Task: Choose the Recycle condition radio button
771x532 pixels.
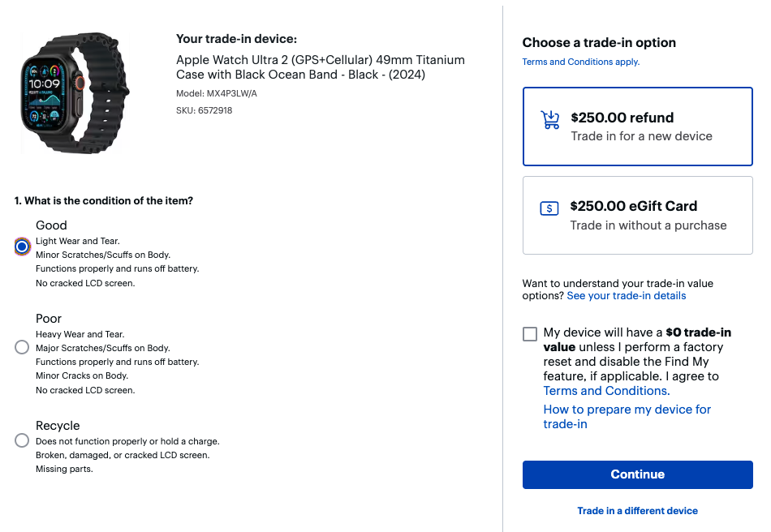Action: [22, 440]
